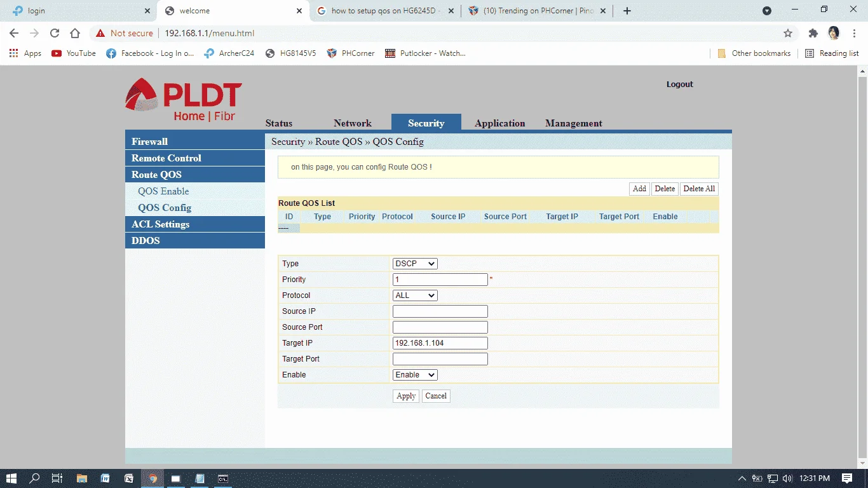This screenshot has height=488, width=868.
Task: Open the QOS Config submenu
Action: point(165,208)
